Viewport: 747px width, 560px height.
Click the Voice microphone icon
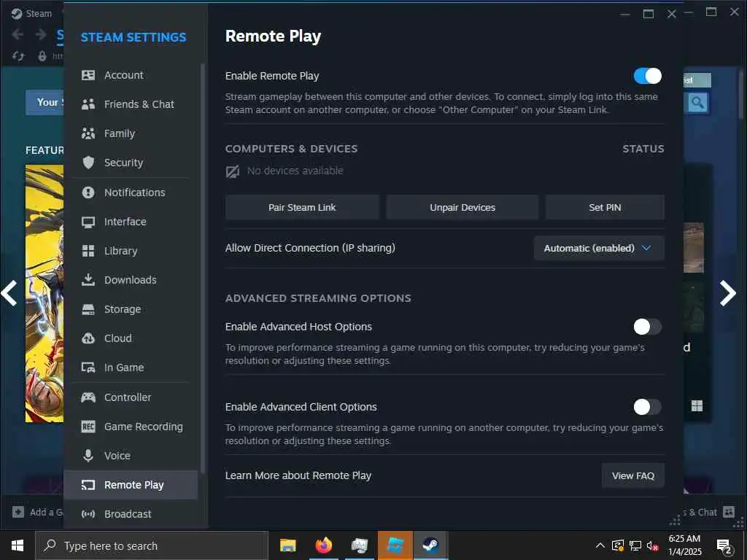pyautogui.click(x=88, y=456)
